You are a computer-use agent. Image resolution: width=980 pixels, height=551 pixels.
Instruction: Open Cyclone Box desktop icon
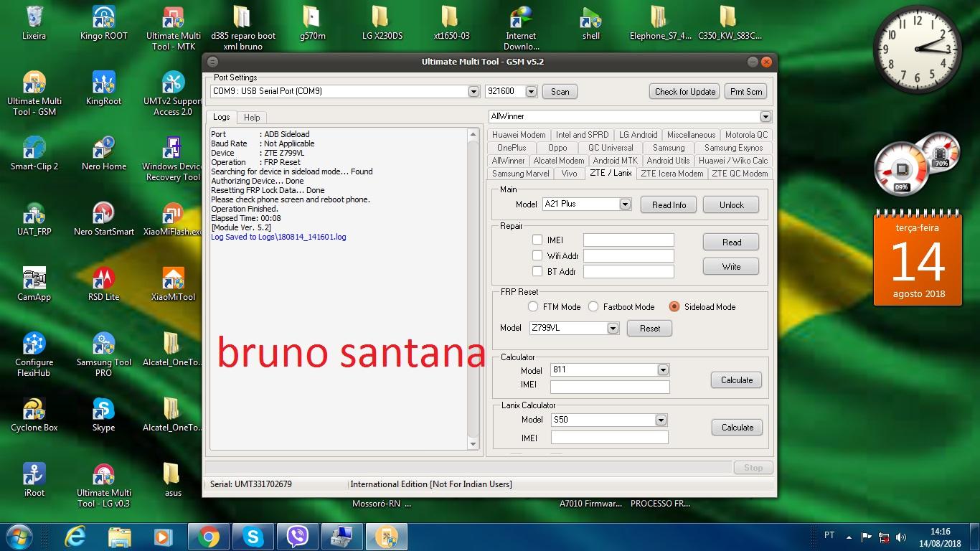point(34,415)
